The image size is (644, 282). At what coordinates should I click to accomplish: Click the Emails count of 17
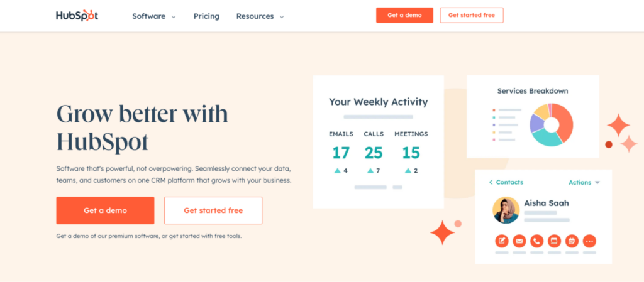coord(341,153)
